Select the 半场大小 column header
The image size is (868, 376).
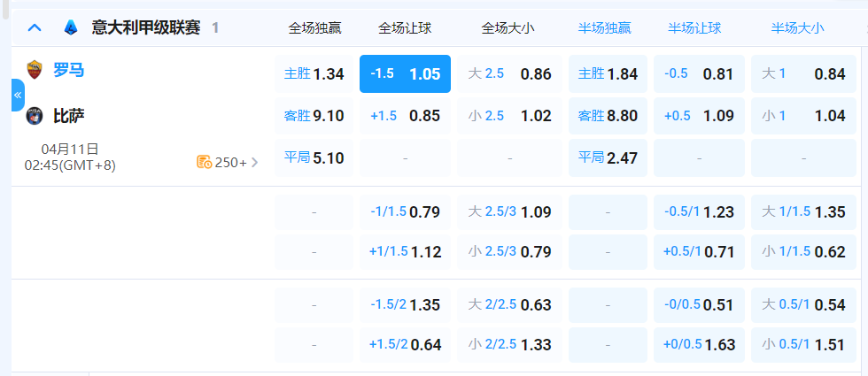(x=798, y=28)
